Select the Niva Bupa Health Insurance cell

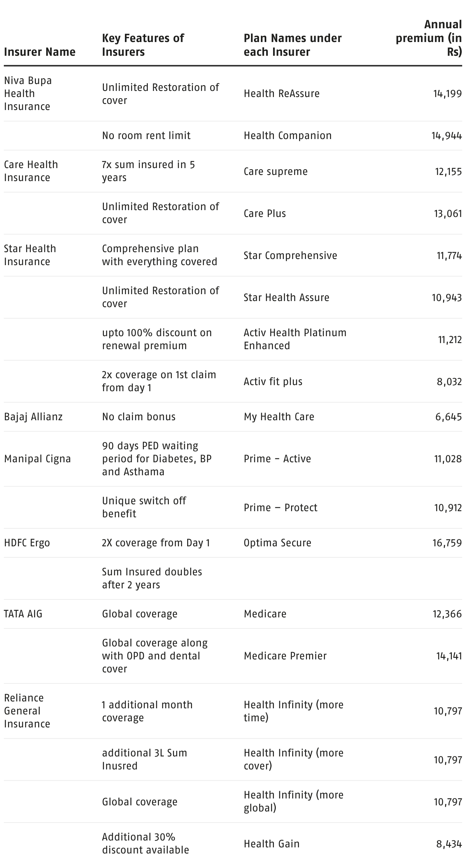(28, 93)
